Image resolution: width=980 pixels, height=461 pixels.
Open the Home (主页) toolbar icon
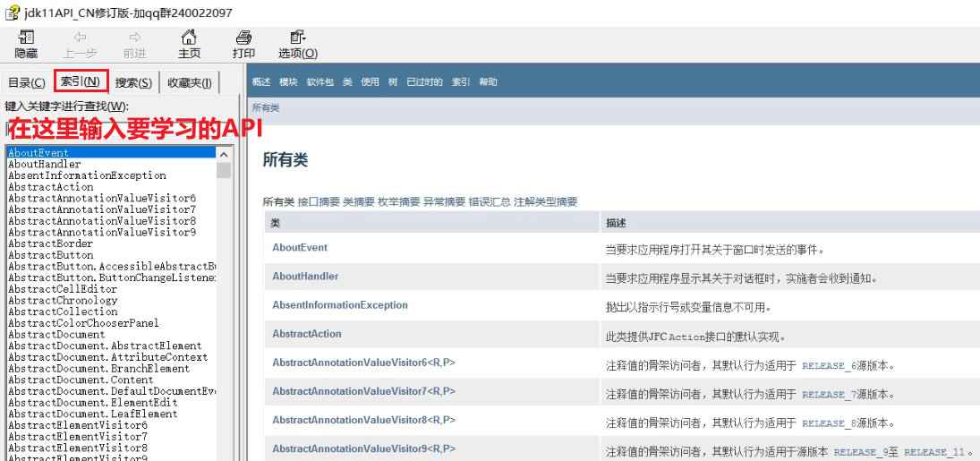[189, 37]
